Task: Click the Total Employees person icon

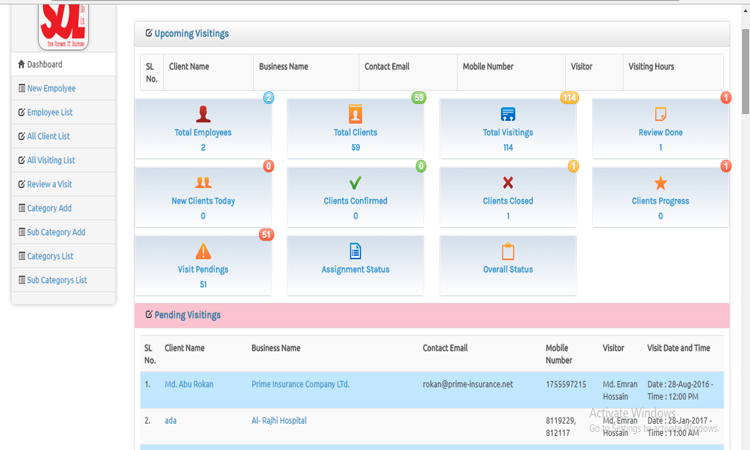Action: pyautogui.click(x=203, y=114)
